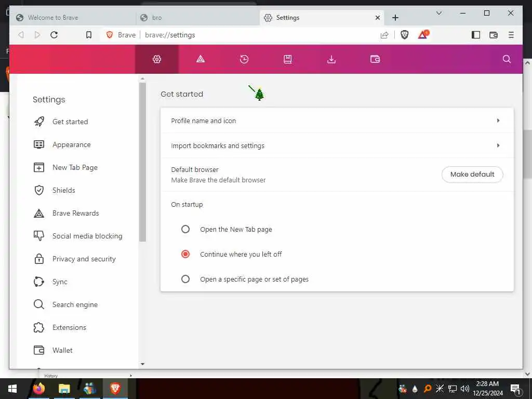Screen dimensions: 532x399
Task: Open a new tab with plus button
Action: pyautogui.click(x=395, y=18)
